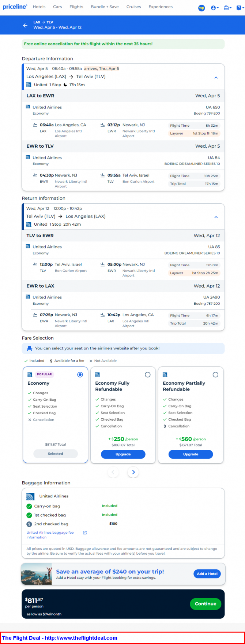Click the back arrow in the blue header
This screenshot has height=644, width=245.
tap(25, 25)
